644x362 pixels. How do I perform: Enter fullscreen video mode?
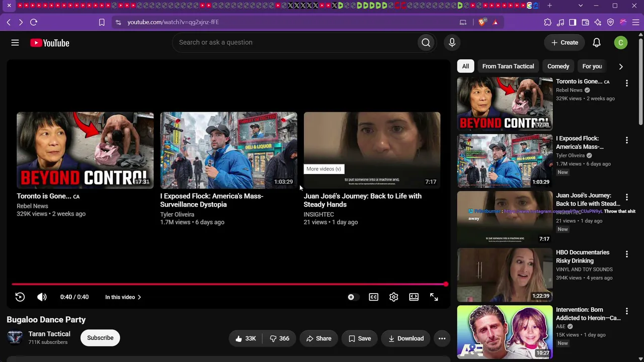click(434, 297)
